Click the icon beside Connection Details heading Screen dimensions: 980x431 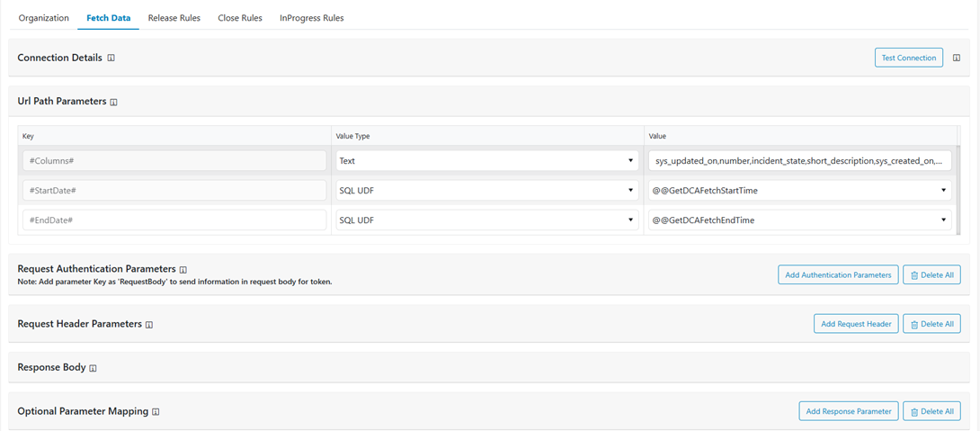coord(111,58)
